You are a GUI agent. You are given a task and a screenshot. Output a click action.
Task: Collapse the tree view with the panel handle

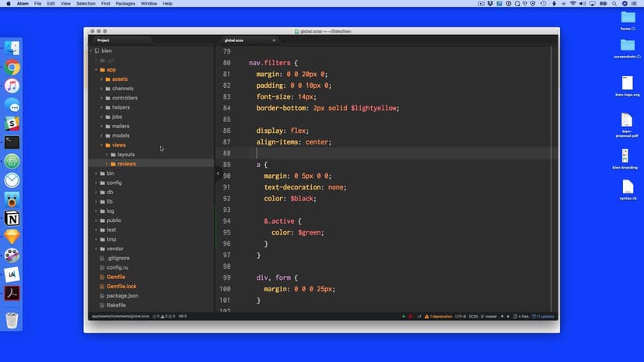point(218,174)
